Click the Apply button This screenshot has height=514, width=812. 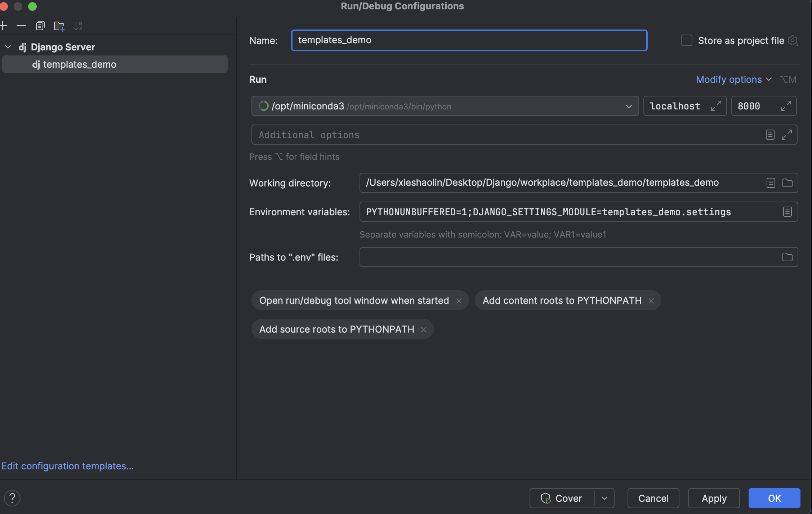pos(714,499)
